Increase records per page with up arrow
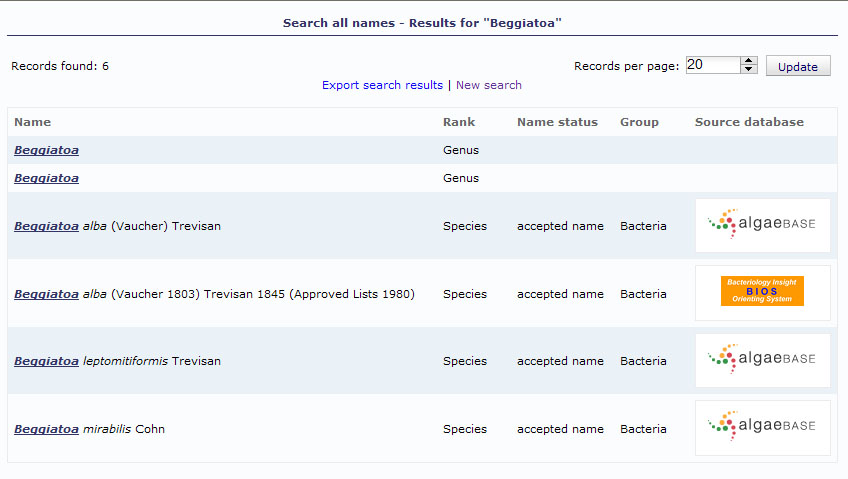This screenshot has width=848, height=479. [749, 61]
